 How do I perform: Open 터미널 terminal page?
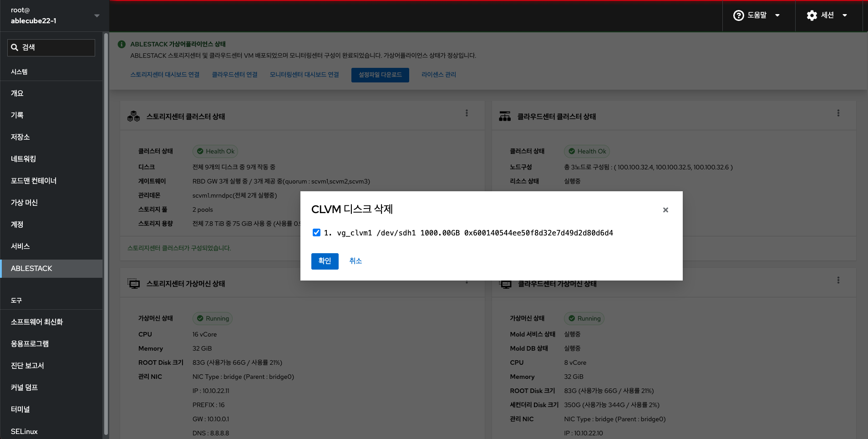coord(51,409)
